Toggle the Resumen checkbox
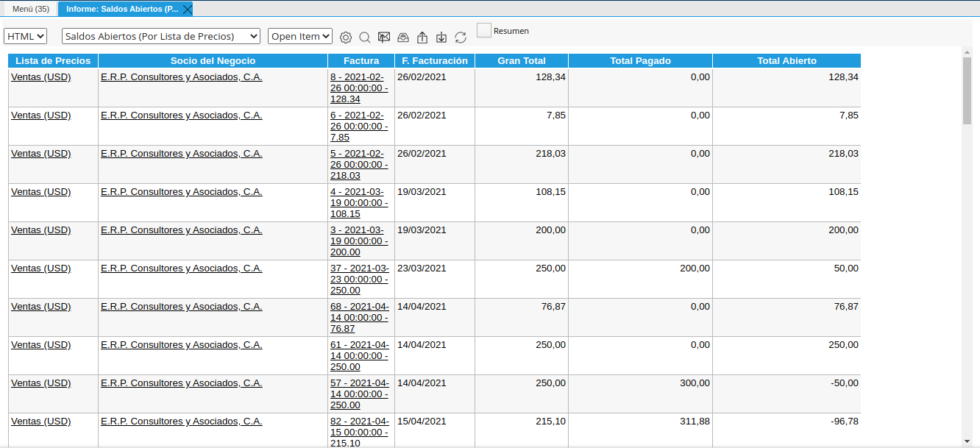This screenshot has height=448, width=980. coord(483,30)
